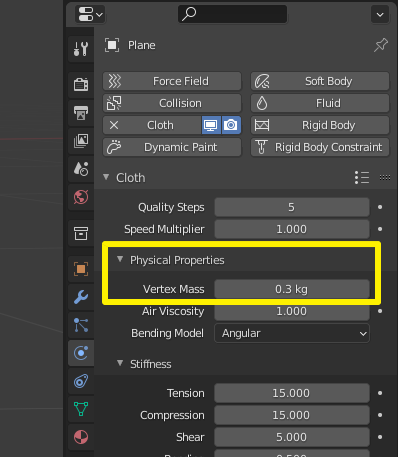Add Soft Body physics

coord(320,81)
